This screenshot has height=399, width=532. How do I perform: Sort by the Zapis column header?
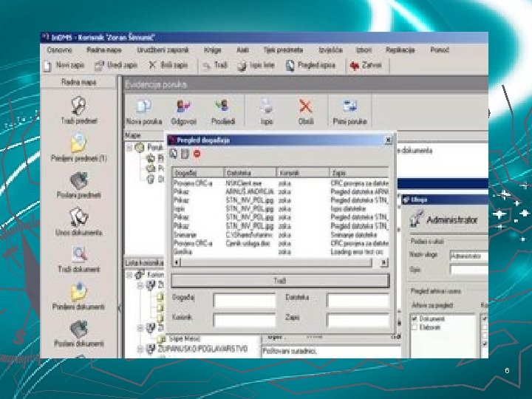(359, 173)
